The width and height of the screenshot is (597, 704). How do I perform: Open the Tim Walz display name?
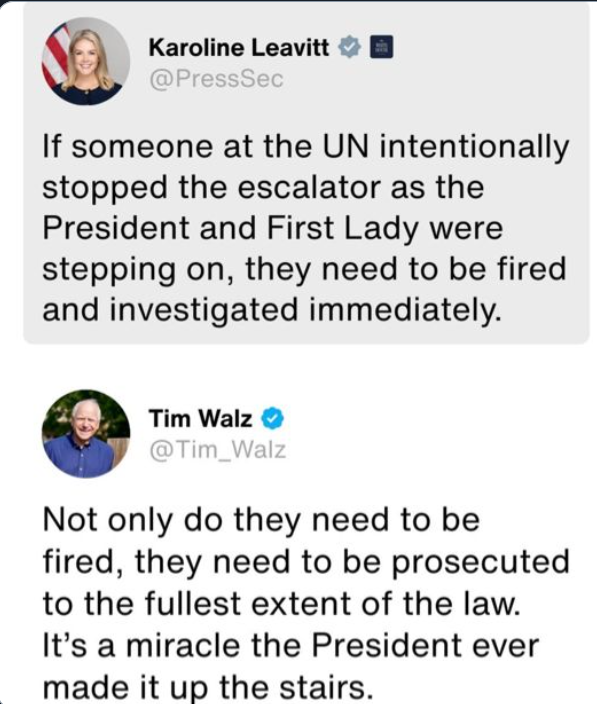(200, 418)
